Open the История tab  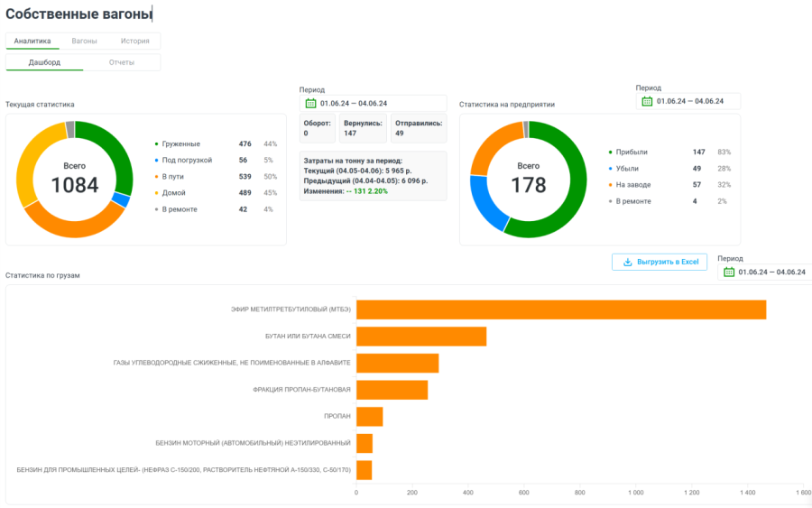point(134,41)
